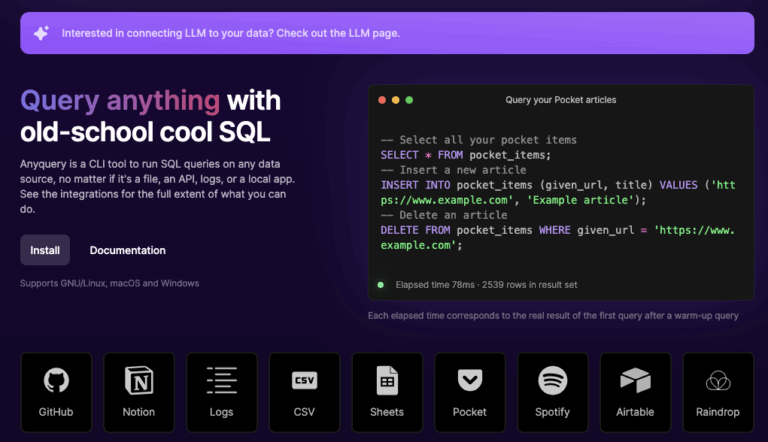Click the green status dot beside elapsed time
This screenshot has width=768, height=442.
(x=381, y=285)
